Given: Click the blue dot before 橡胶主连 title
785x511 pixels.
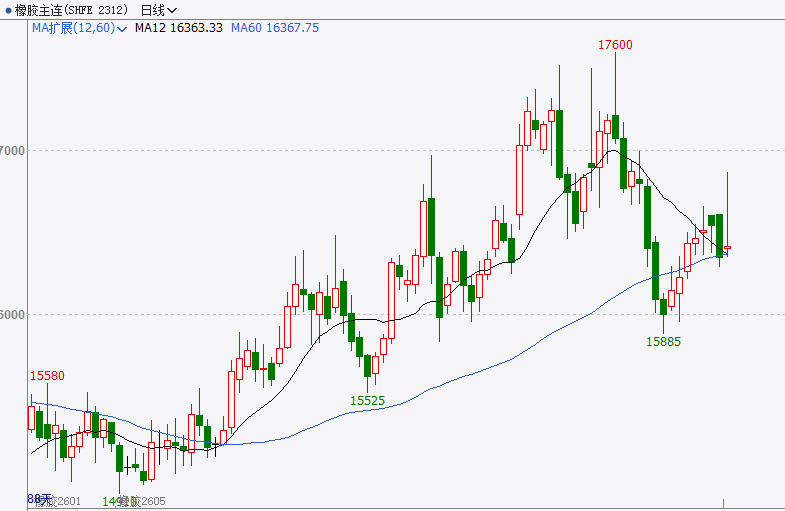Looking at the screenshot, I should coord(5,10).
